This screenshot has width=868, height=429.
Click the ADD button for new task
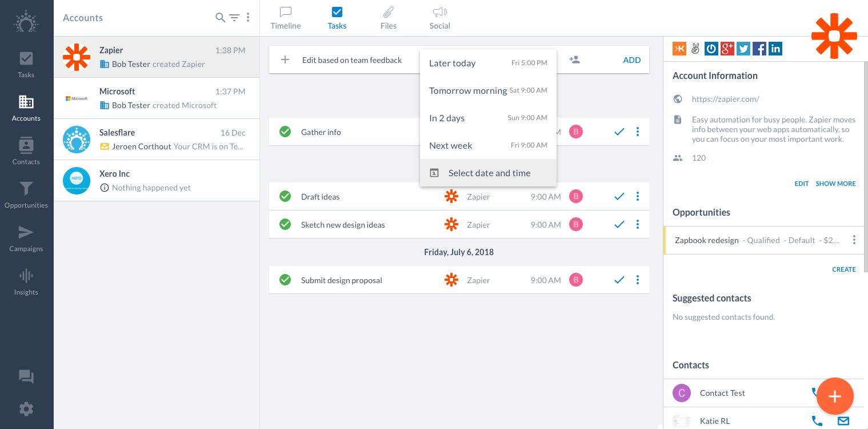point(631,60)
